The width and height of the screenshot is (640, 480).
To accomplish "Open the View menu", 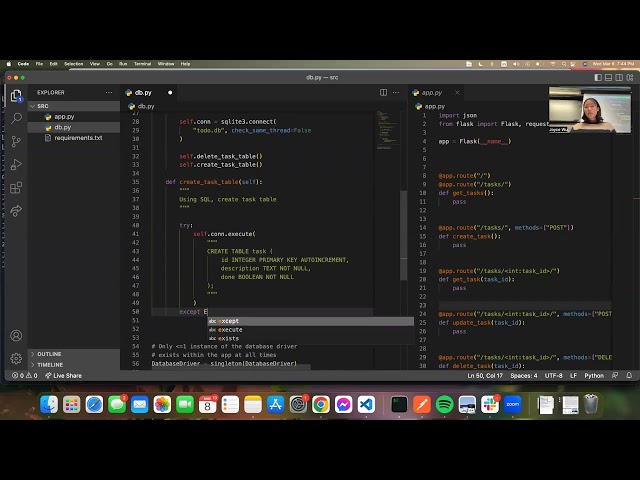I will pos(95,64).
